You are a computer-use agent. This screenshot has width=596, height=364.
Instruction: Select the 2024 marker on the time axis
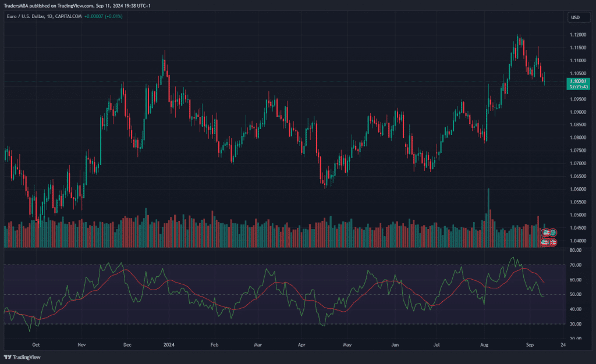pyautogui.click(x=169, y=344)
